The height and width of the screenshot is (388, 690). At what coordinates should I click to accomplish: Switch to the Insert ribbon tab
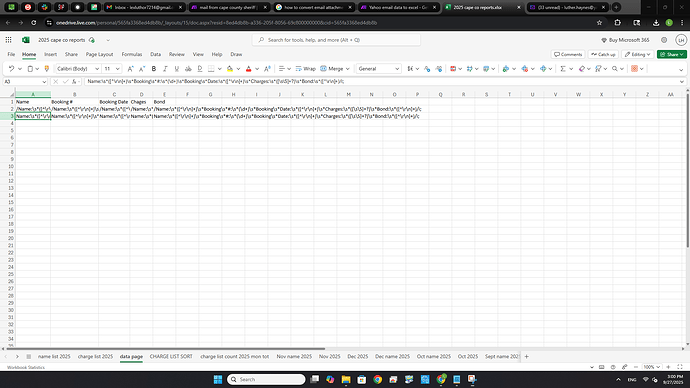click(50, 55)
